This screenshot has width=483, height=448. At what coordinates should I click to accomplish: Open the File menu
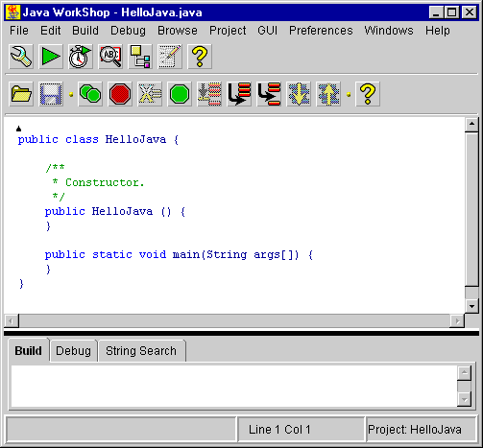(19, 31)
